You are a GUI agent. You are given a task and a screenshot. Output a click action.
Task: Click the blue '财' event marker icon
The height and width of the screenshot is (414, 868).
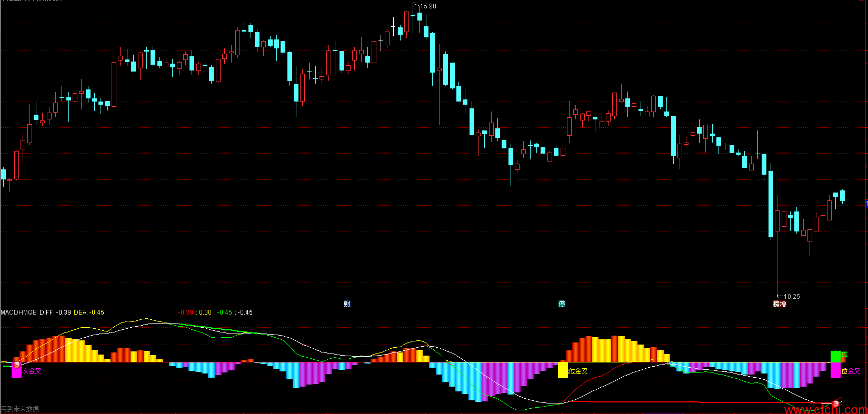point(347,304)
